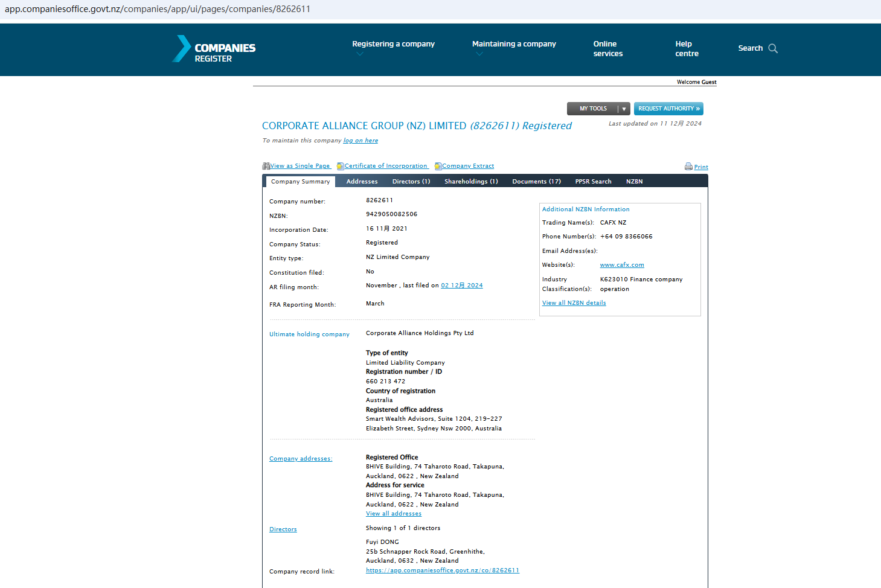
Task: Click the View all addresses link
Action: [394, 514]
